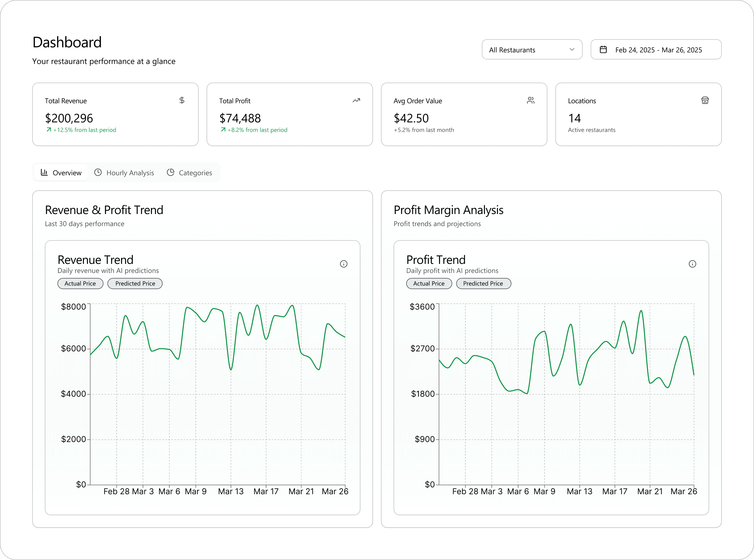
Task: Toggle Actual Price in Revenue Trend chart
Action: (80, 283)
